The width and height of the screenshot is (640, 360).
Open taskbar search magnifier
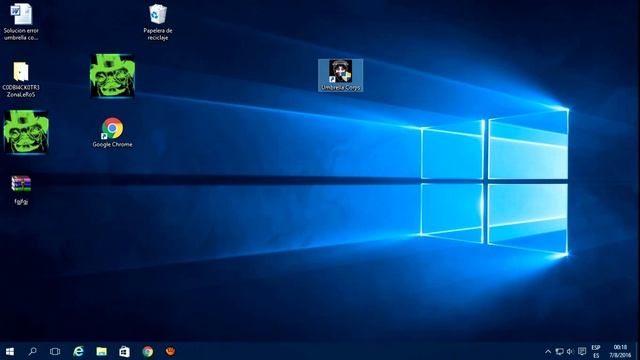click(32, 351)
